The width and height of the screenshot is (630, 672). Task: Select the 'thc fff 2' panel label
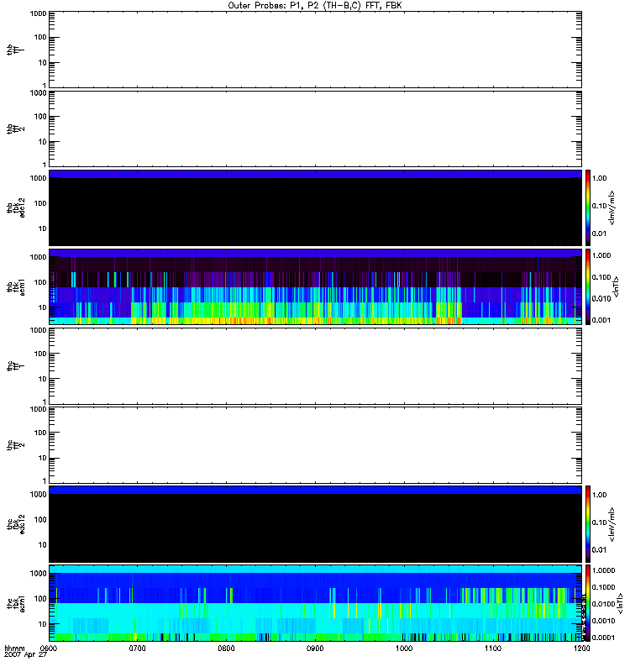pyautogui.click(x=15, y=445)
